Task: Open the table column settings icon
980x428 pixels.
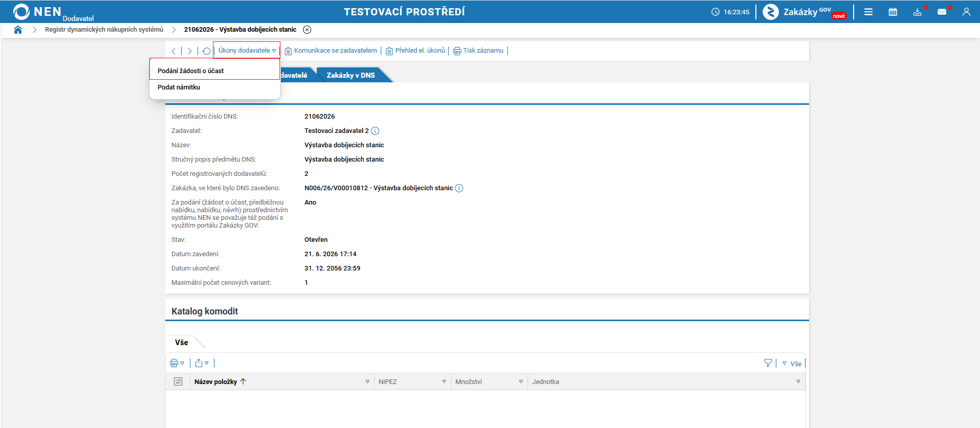Action: (178, 381)
